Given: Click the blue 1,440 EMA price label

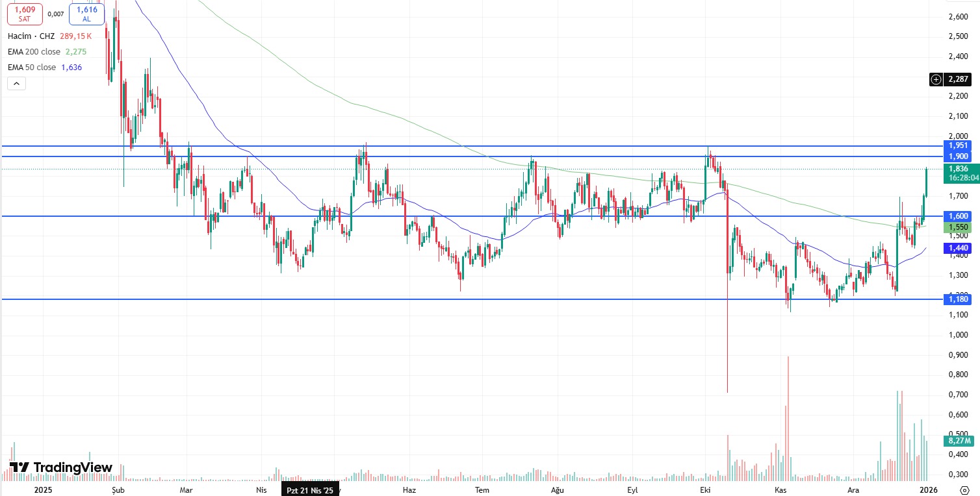Looking at the screenshot, I should pyautogui.click(x=958, y=248).
